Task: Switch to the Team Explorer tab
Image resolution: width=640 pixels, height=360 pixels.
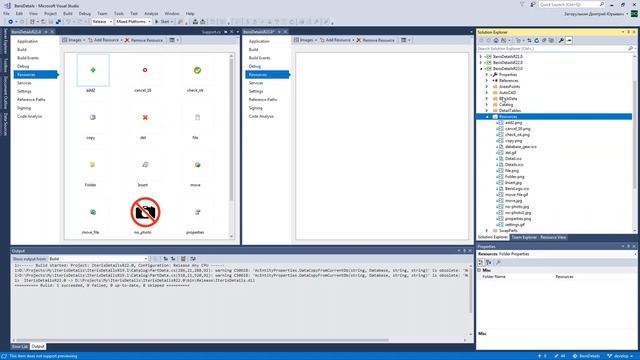Action: coord(524,237)
